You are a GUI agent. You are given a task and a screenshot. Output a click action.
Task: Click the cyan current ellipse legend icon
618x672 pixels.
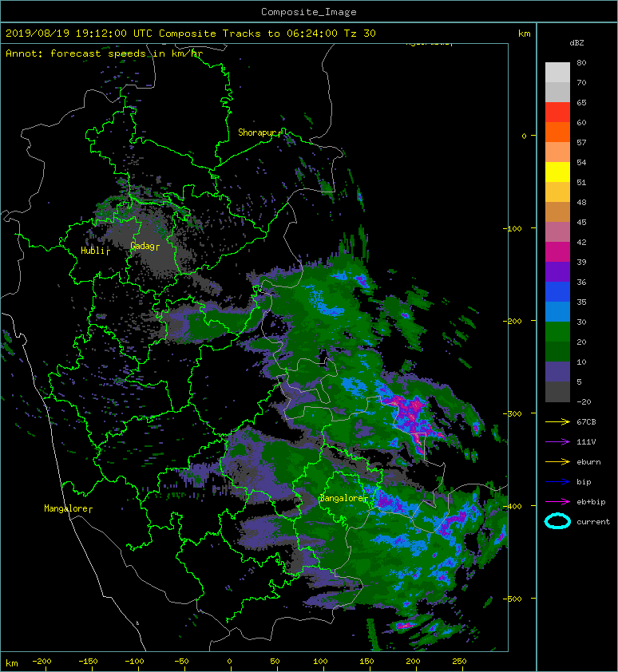pos(557,522)
